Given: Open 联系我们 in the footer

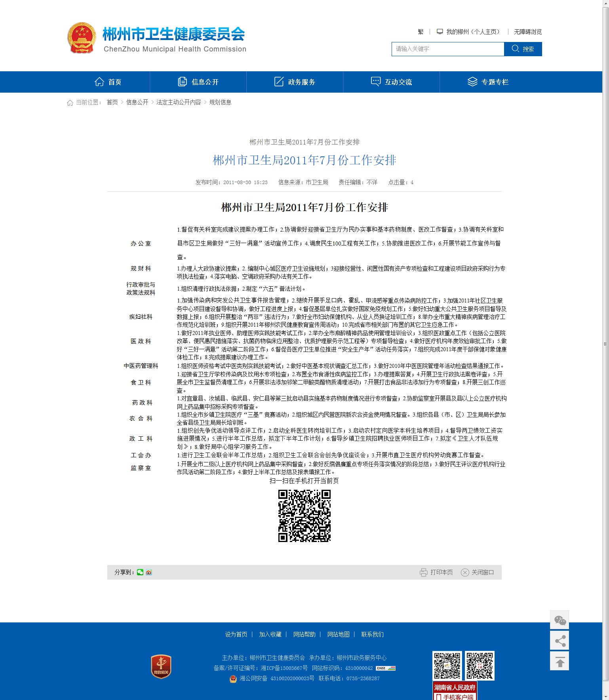Looking at the screenshot, I should coord(373,634).
